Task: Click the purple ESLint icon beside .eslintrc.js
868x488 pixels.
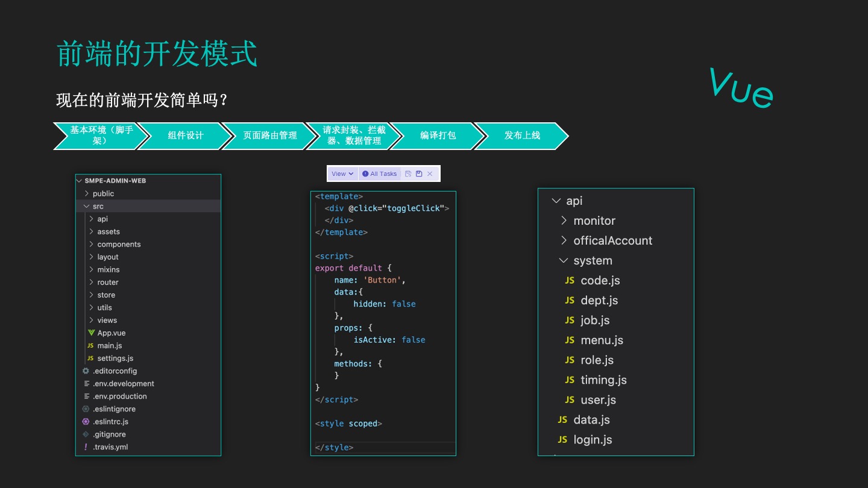Action: tap(86, 421)
